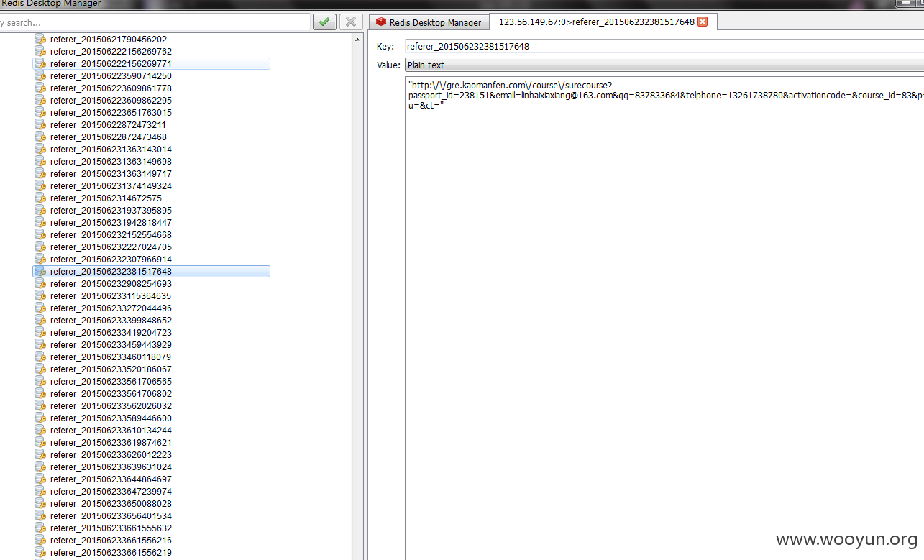924x560 pixels.
Task: Close the referer_201506232381517648 tab with red X
Action: (x=703, y=22)
